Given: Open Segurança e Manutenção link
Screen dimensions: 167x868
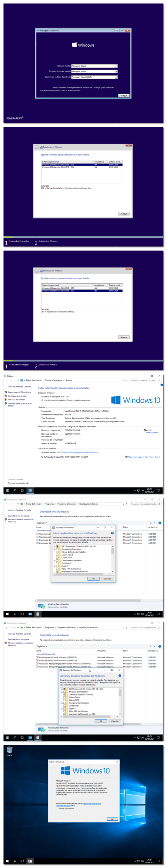Looking at the screenshot, I should tap(18, 483).
